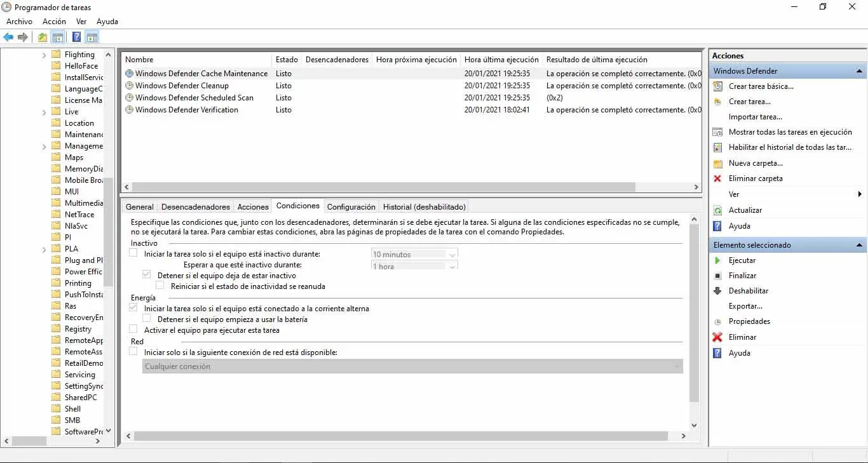Open the Archivo menu
868x463 pixels.
point(19,22)
